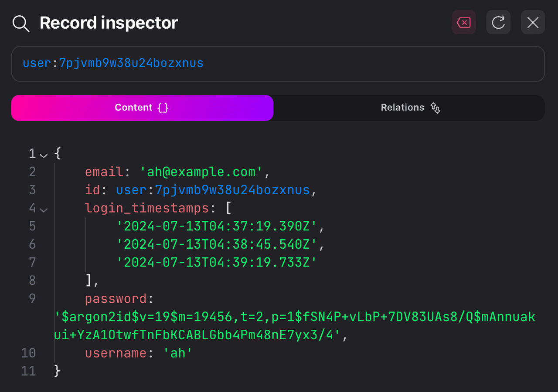Refresh the record with the reload icon
Image resolution: width=558 pixels, height=392 pixels.
click(498, 22)
